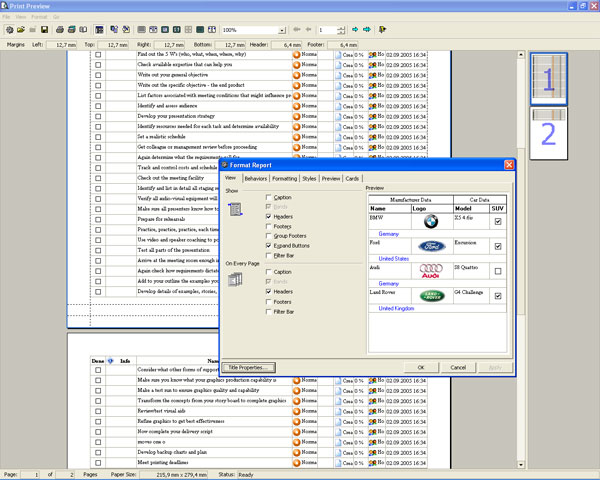The height and width of the screenshot is (480, 600).
Task: Open the Styles tab
Action: [x=309, y=177]
